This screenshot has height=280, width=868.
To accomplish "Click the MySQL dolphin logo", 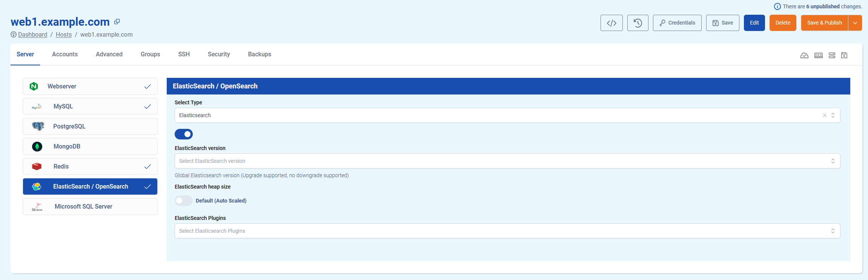I will [37, 107].
